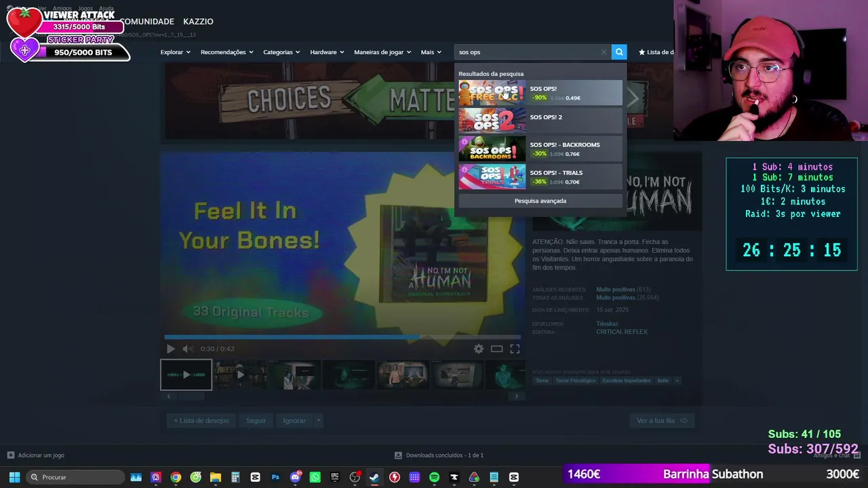Click the Ignorar button
Screen dimensions: 868x488
[294, 421]
